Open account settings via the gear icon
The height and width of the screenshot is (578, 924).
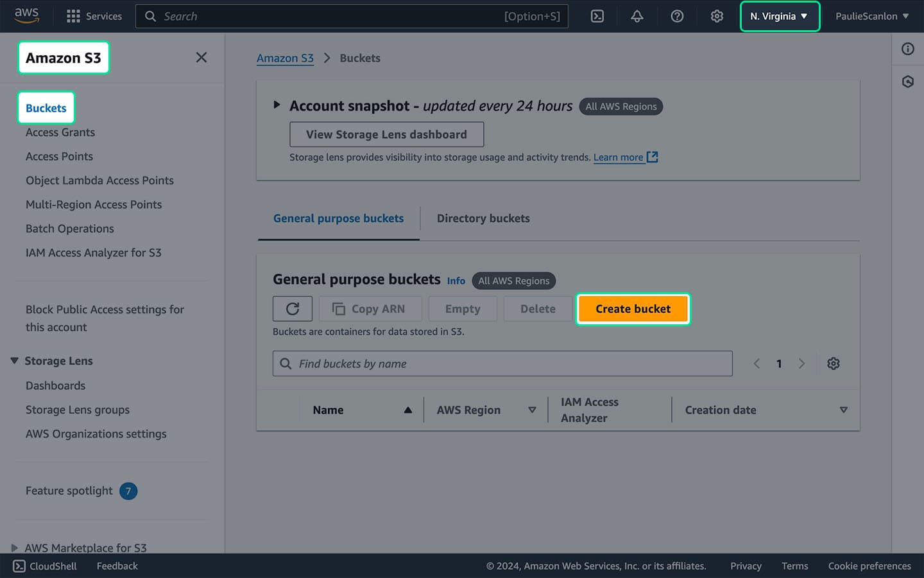tap(717, 16)
